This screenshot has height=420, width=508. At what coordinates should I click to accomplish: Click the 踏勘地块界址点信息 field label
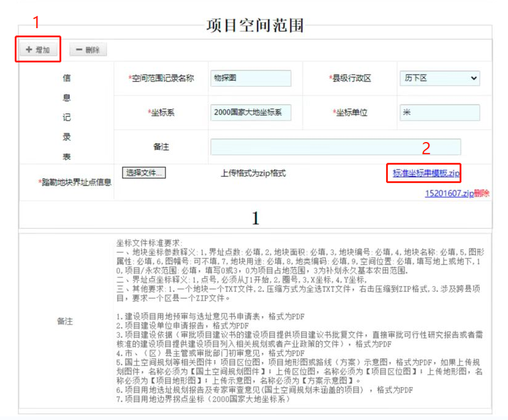74,182
